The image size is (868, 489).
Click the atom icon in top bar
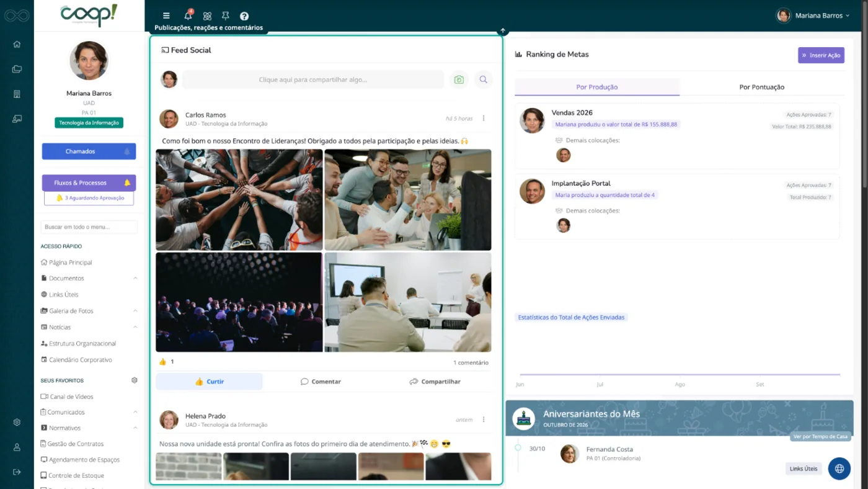tap(207, 16)
